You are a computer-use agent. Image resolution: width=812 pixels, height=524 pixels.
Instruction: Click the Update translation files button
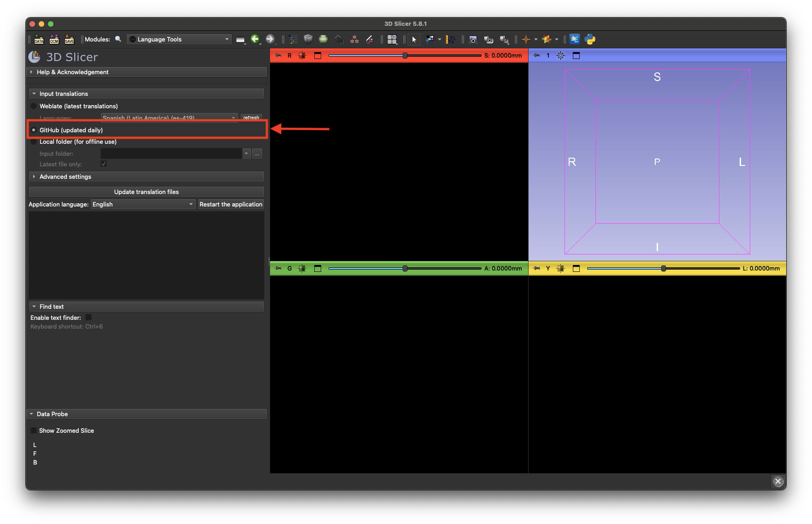click(146, 192)
